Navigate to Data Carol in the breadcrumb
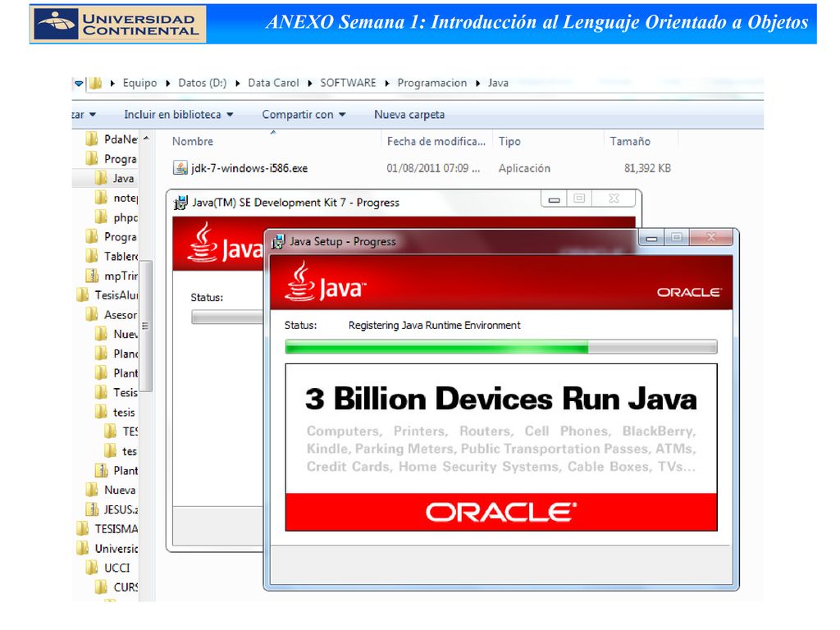Image resolution: width=840 pixels, height=630 pixels. tap(273, 83)
